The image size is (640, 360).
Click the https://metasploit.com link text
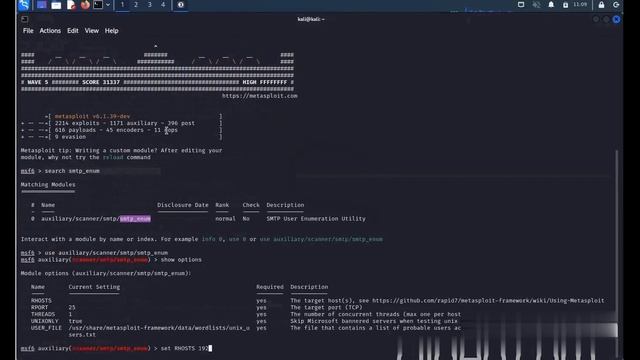260,96
